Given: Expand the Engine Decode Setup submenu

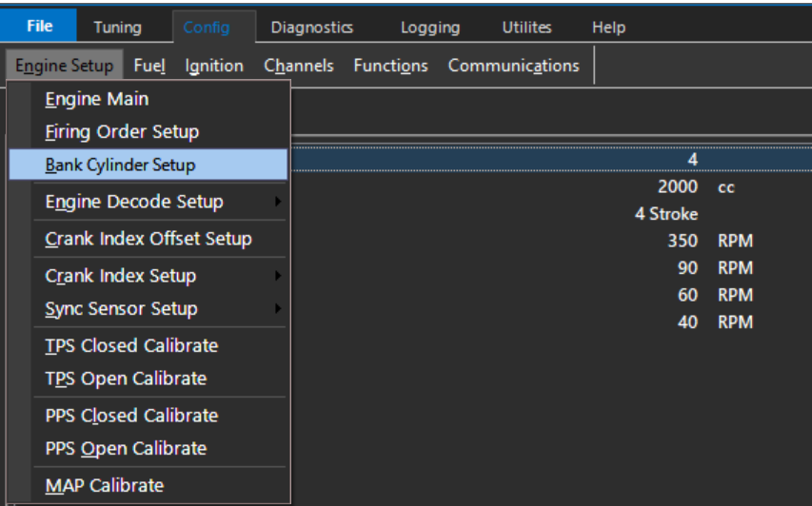Looking at the screenshot, I should click(134, 202).
